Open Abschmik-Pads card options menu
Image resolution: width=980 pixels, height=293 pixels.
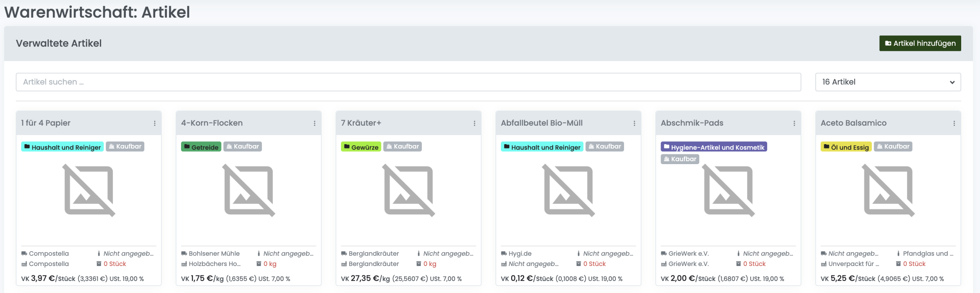click(794, 123)
